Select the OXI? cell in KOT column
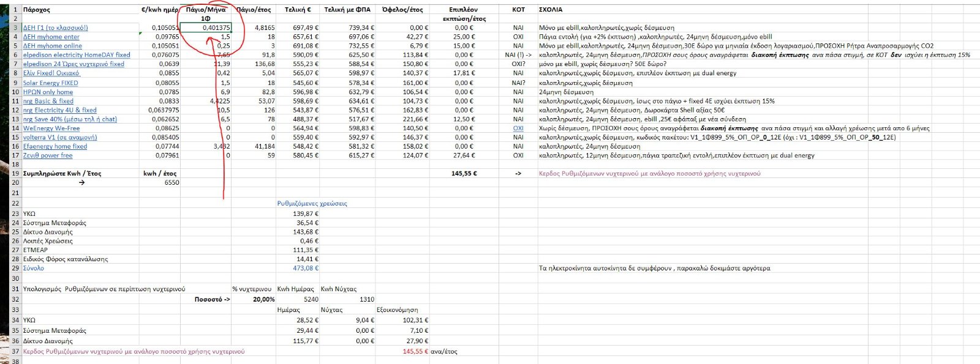980x364 pixels. click(518, 64)
